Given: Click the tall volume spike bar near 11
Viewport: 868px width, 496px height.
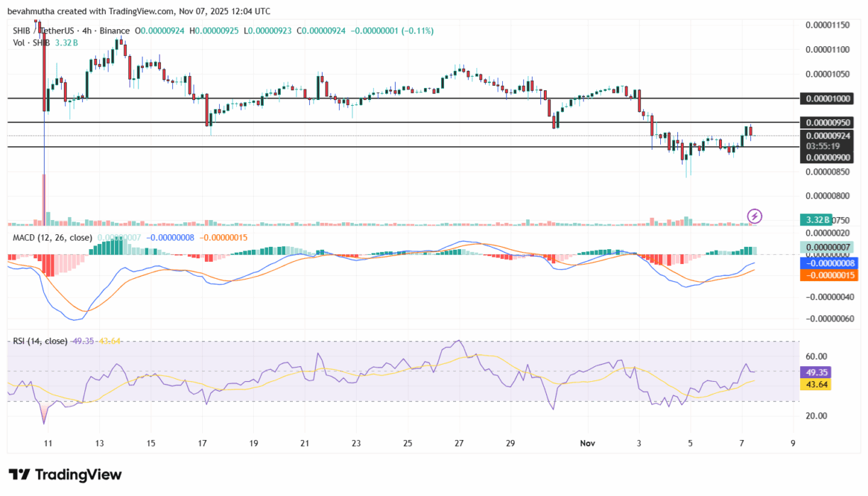Looking at the screenshot, I should [x=44, y=199].
